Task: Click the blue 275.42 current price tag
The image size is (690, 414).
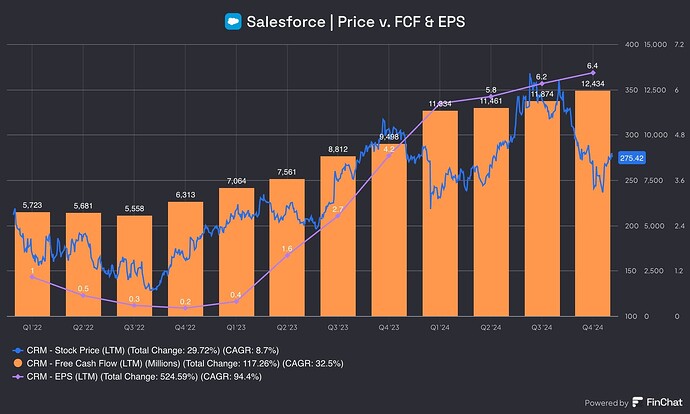Action: pyautogui.click(x=631, y=158)
